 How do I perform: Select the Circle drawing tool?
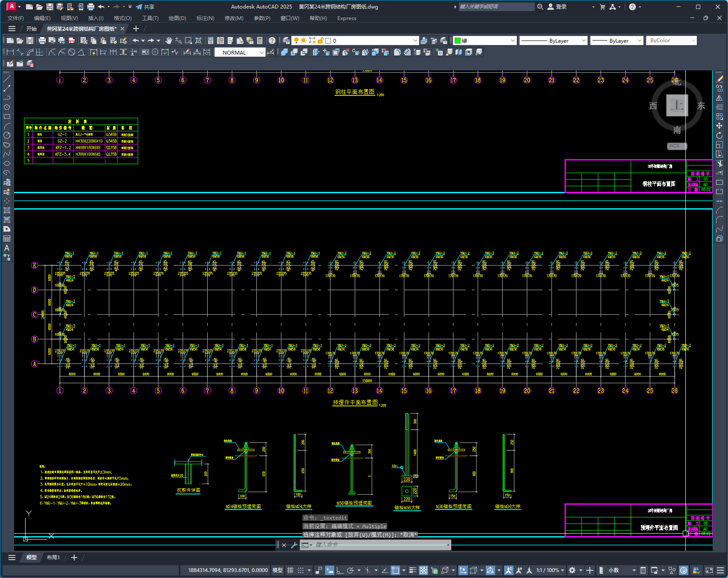(7, 135)
